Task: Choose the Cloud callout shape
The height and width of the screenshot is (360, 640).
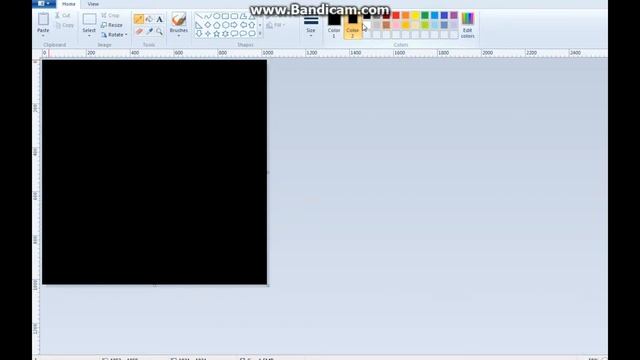Action: tap(252, 34)
